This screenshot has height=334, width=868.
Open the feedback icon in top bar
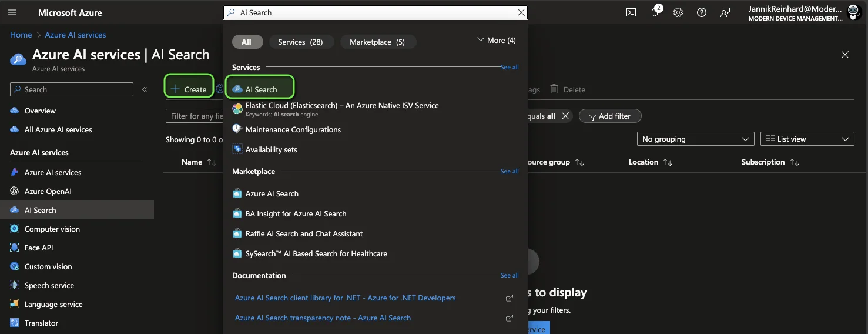725,12
